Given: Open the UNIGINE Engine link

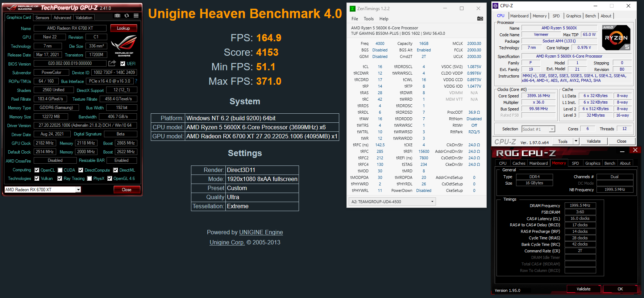Looking at the screenshot, I should [x=261, y=232].
